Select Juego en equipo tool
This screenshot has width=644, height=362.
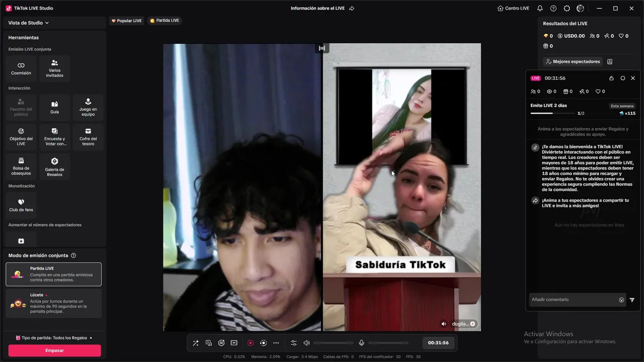coord(88,108)
